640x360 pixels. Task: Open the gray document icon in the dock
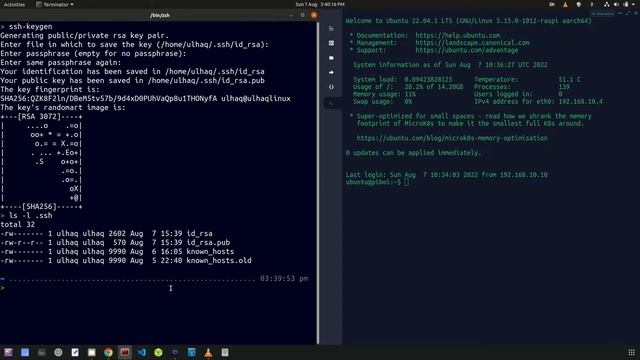coord(225,352)
